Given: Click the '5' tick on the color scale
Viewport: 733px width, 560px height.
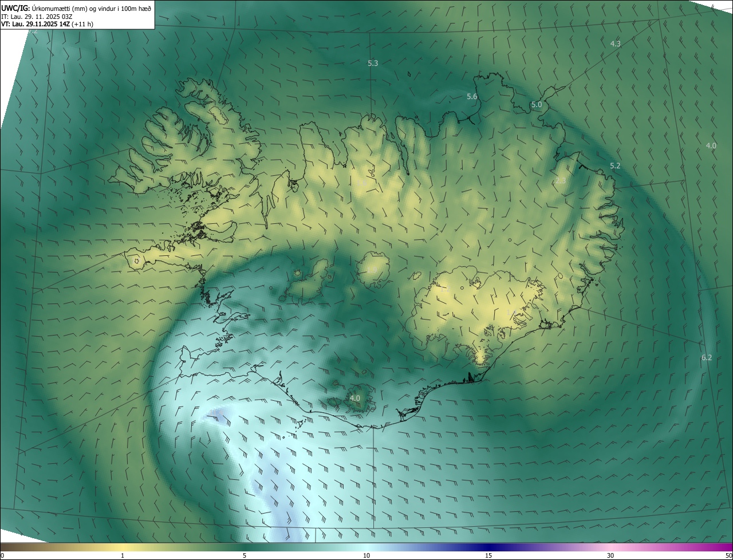Looking at the screenshot, I should (245, 556).
